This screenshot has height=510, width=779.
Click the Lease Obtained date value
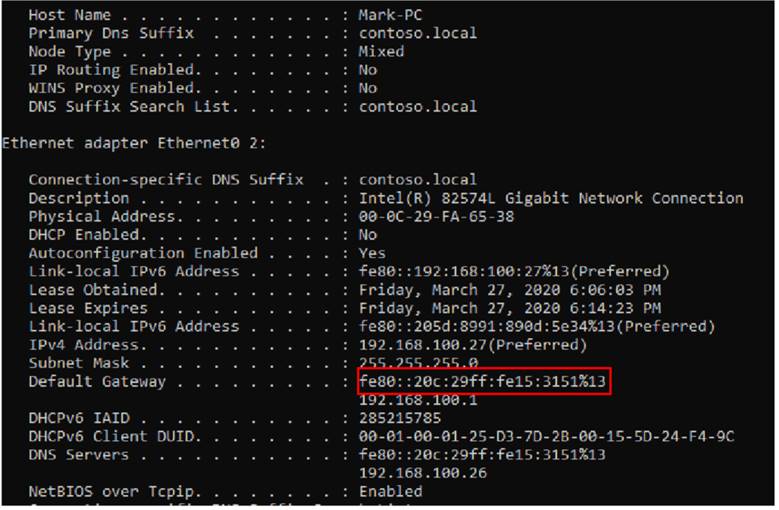pos(510,290)
